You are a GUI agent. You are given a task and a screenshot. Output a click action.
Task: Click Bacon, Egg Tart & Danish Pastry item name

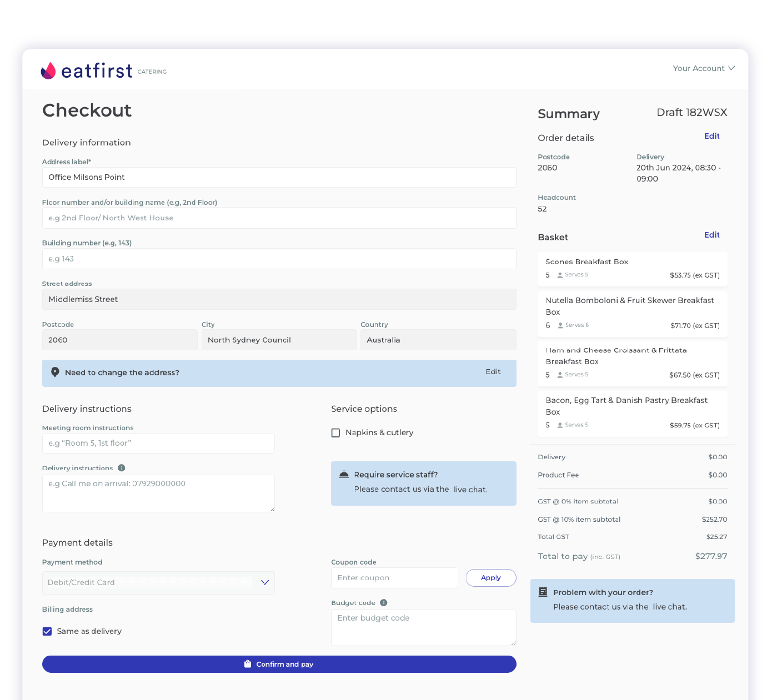coord(626,406)
